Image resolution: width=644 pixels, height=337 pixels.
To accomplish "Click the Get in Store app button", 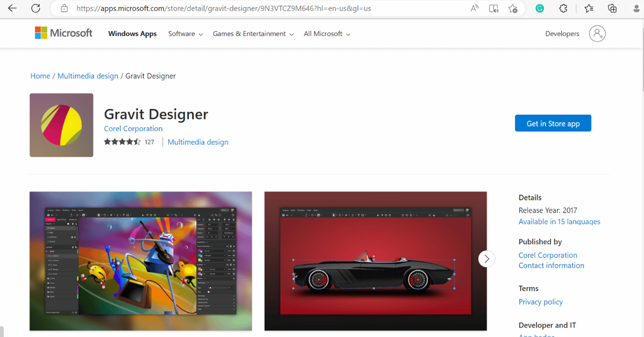I will (553, 123).
